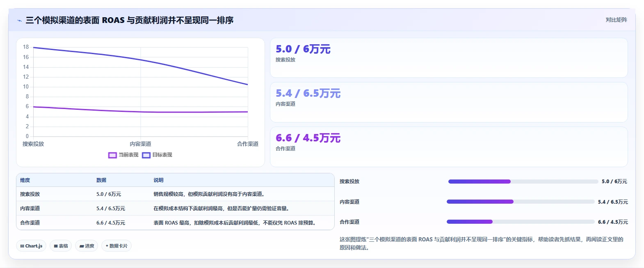Viewport: 644px width, 268px height.
Task: Click the 在模拟成本结构下 description cell
Action: click(222, 209)
